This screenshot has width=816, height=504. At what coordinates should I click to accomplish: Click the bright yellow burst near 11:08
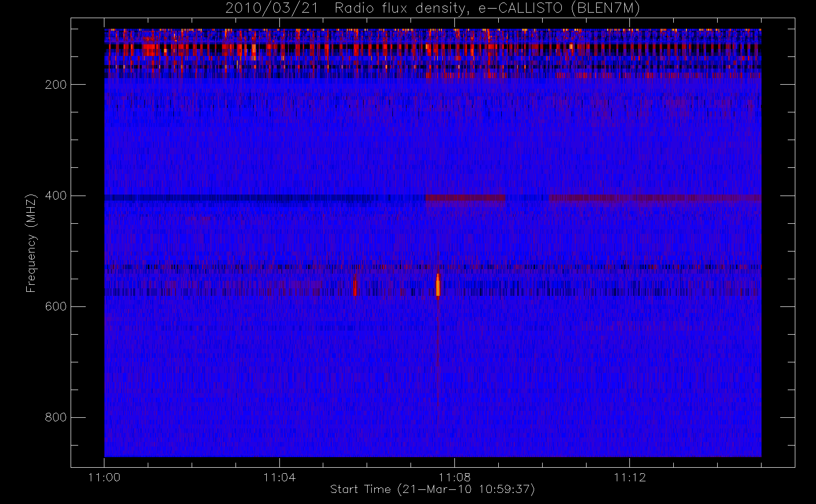pos(438,287)
